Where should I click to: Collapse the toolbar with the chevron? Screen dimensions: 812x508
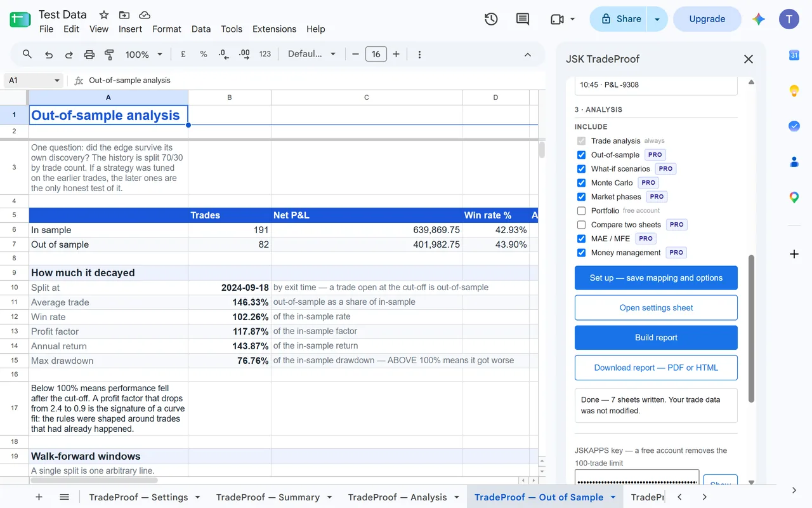point(528,55)
